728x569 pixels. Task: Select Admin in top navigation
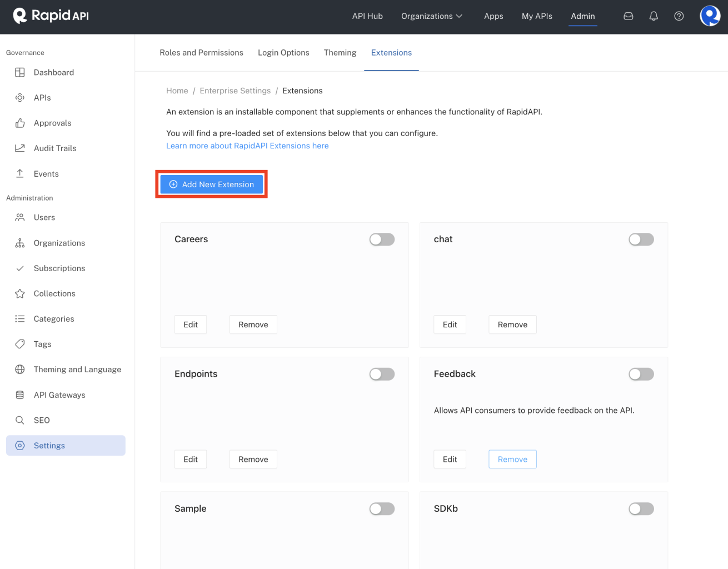coord(583,16)
